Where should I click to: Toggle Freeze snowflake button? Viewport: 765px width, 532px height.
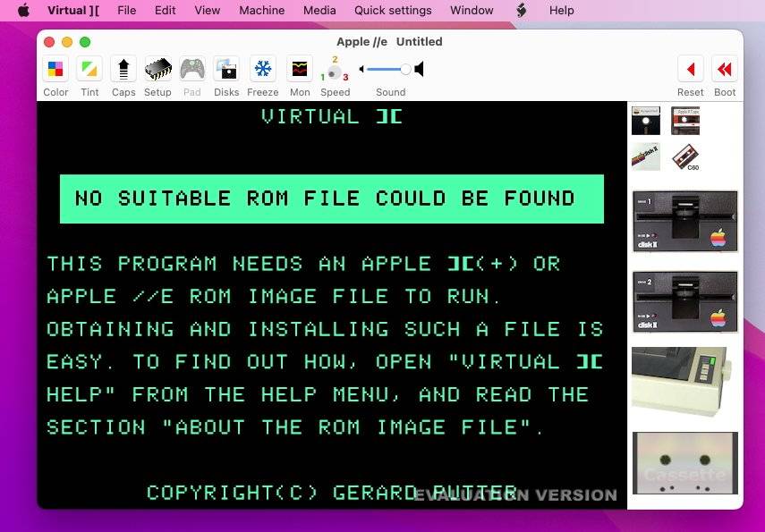tap(263, 69)
